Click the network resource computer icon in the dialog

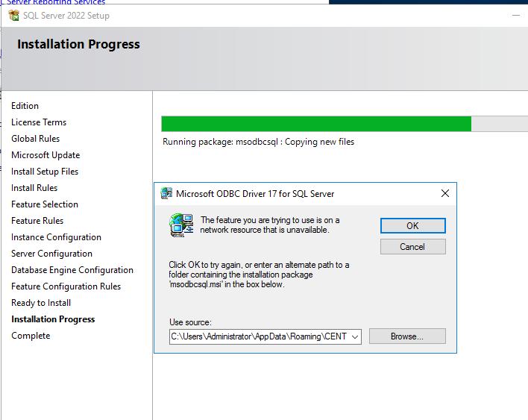(x=181, y=225)
